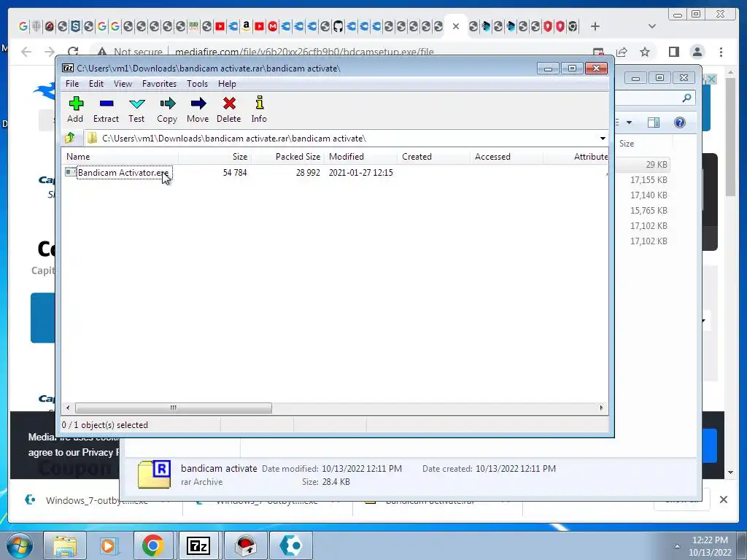Close the active Chrome tab
This screenshot has height=560, width=747.
pyautogui.click(x=456, y=26)
